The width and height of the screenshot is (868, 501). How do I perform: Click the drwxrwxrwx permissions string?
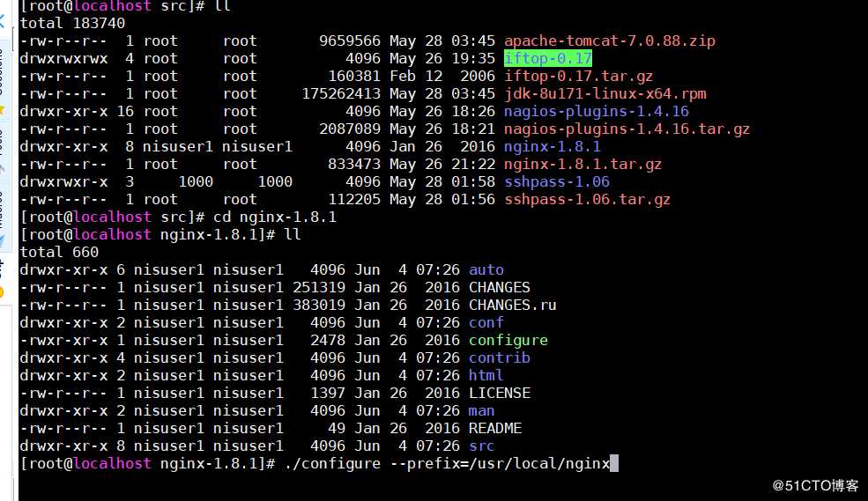click(63, 59)
